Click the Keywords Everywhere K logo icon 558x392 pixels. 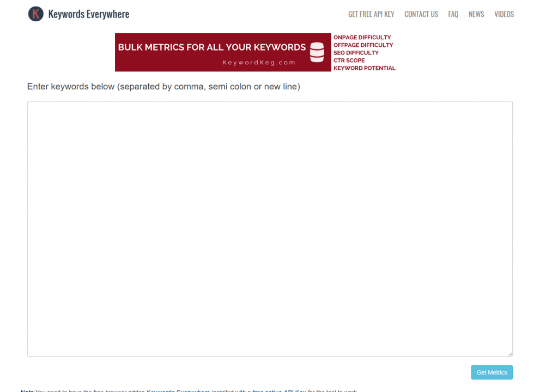35,14
